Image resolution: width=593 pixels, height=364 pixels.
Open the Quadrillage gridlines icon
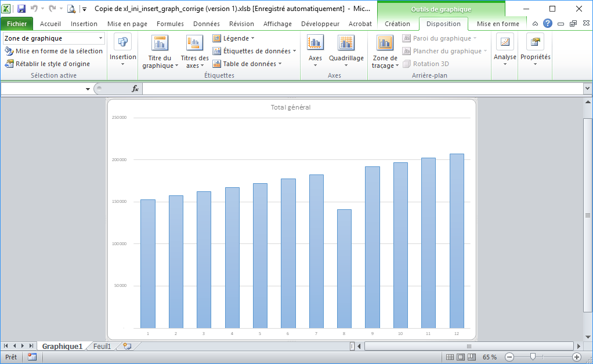coord(346,43)
